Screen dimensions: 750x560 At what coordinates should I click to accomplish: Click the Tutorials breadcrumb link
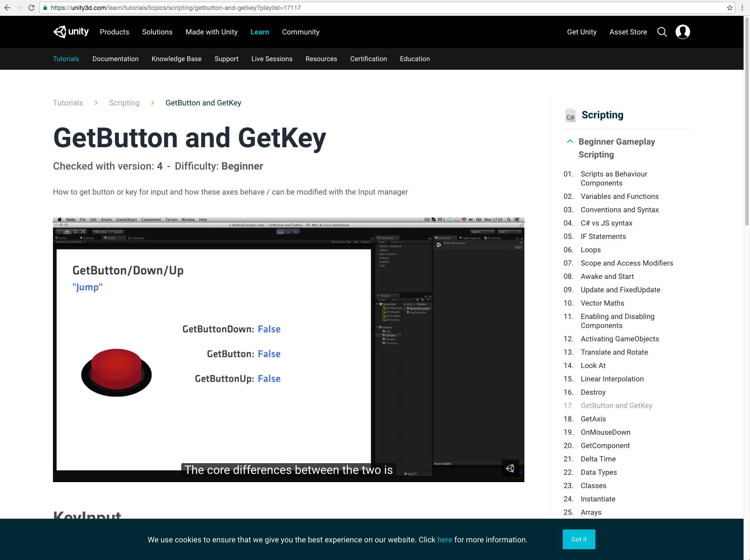(68, 103)
